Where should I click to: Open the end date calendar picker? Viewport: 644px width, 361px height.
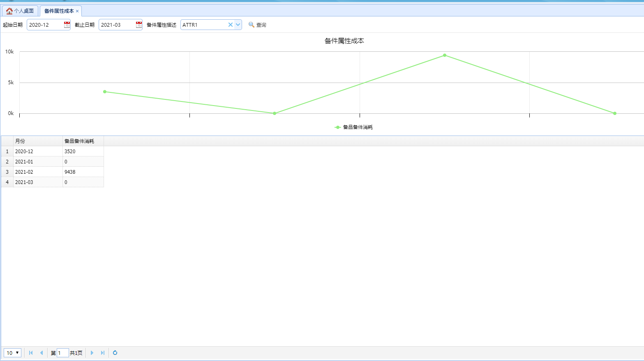pos(139,25)
